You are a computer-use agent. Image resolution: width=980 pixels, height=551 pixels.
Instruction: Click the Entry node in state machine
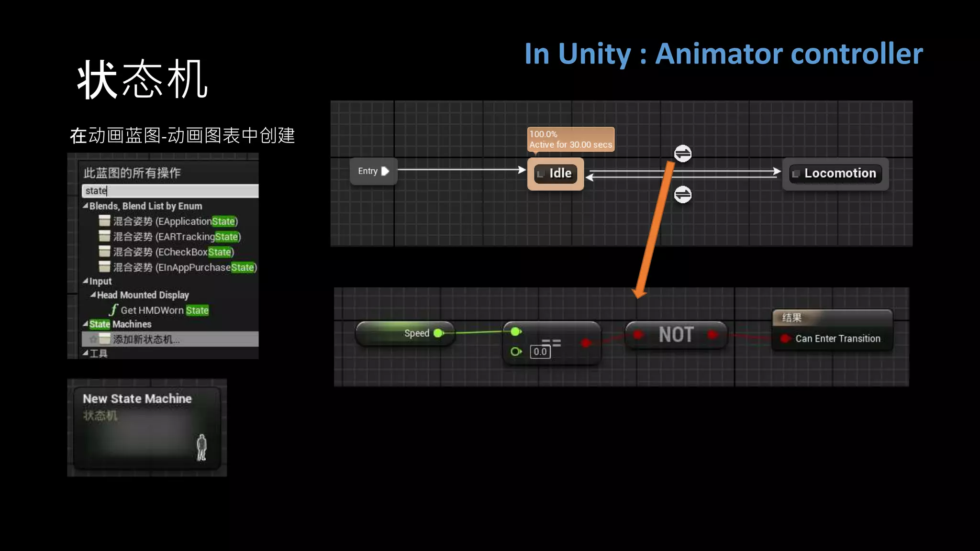(373, 171)
